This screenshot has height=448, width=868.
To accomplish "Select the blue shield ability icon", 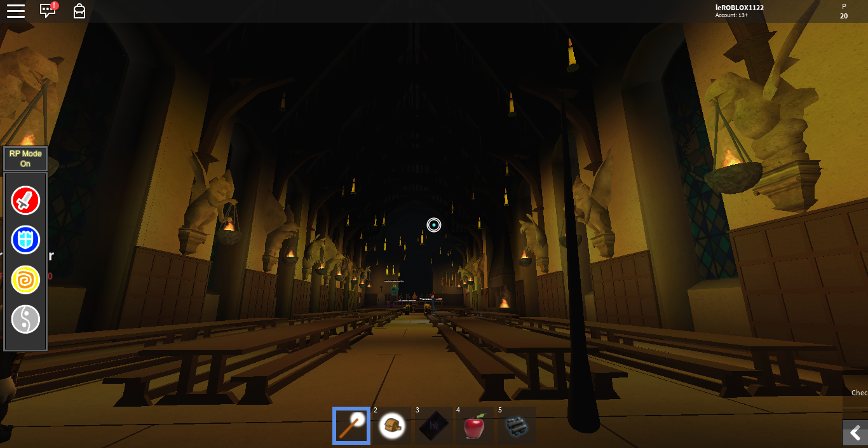I will point(25,240).
